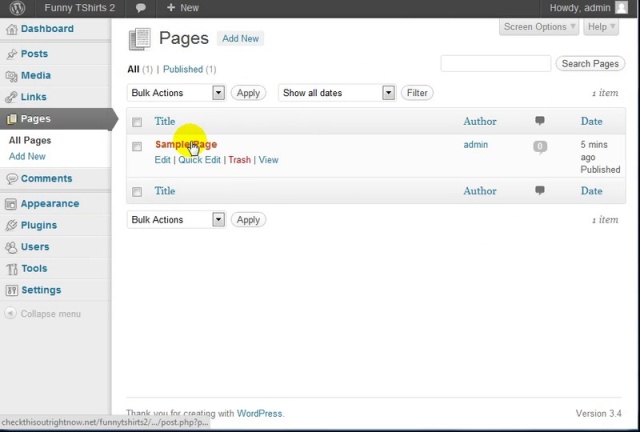Filter by the Published pages link
640x432 pixels.
183,69
